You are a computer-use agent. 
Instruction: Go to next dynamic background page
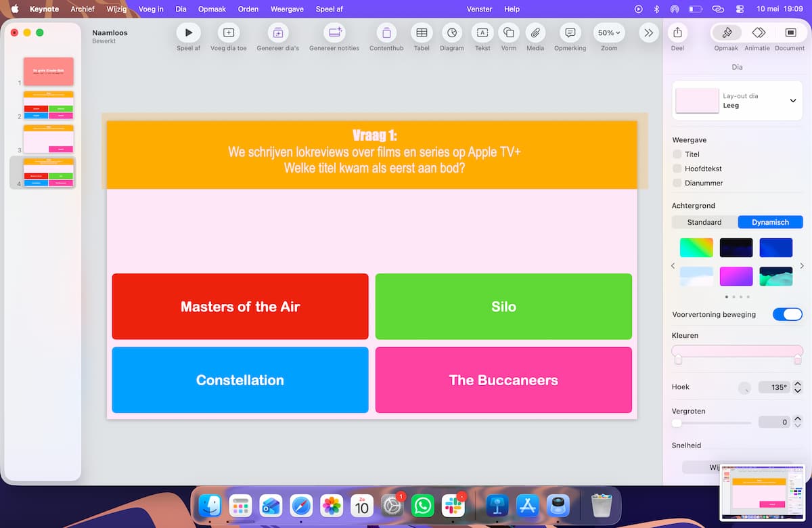point(802,266)
